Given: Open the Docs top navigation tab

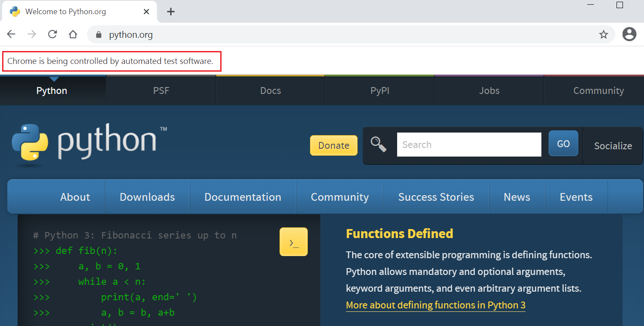Looking at the screenshot, I should click(x=270, y=91).
